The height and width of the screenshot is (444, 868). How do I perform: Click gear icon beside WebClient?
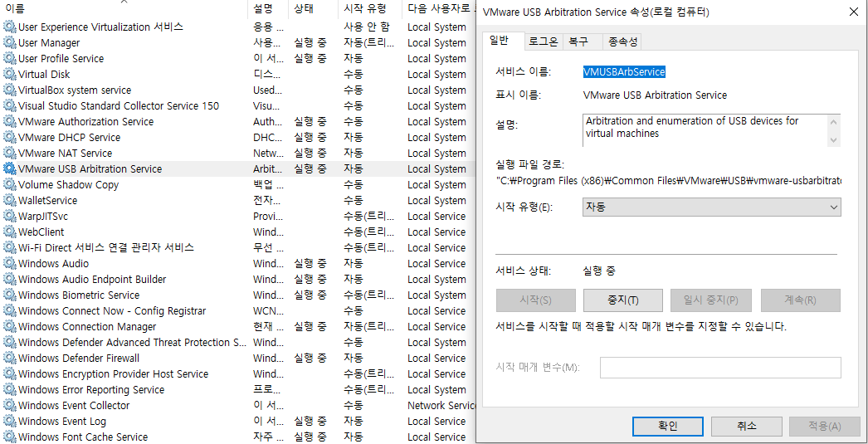click(x=9, y=232)
